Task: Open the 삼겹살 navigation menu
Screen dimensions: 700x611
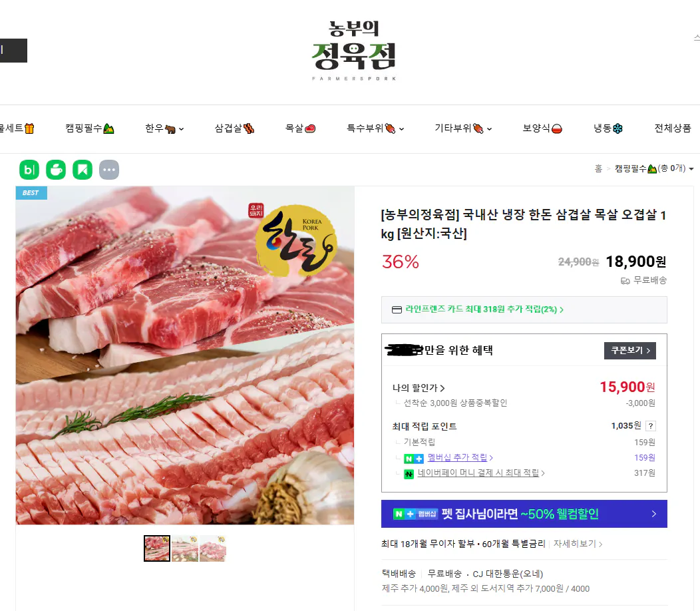Action: (234, 128)
